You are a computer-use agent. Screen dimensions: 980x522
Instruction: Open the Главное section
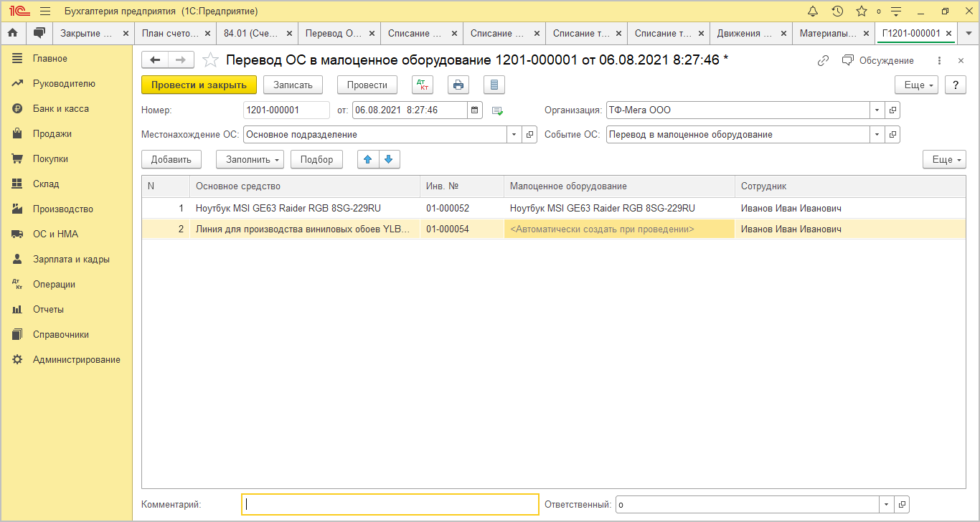click(x=66, y=59)
